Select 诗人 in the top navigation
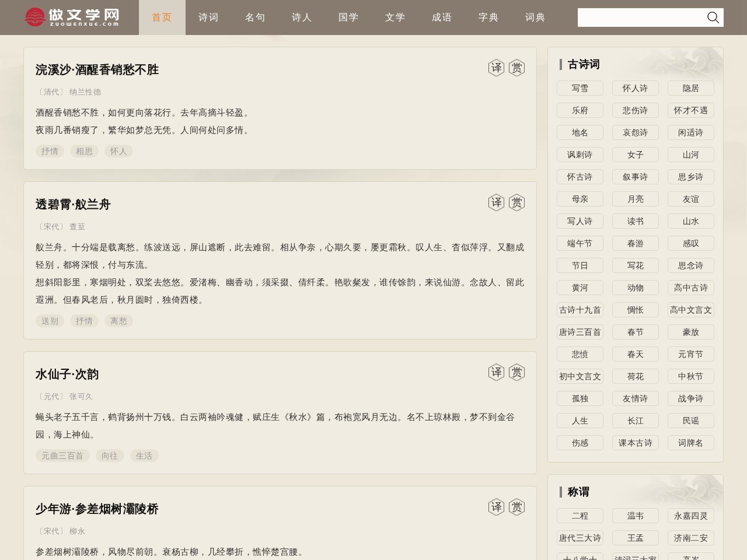The width and height of the screenshot is (747, 560). [302, 17]
